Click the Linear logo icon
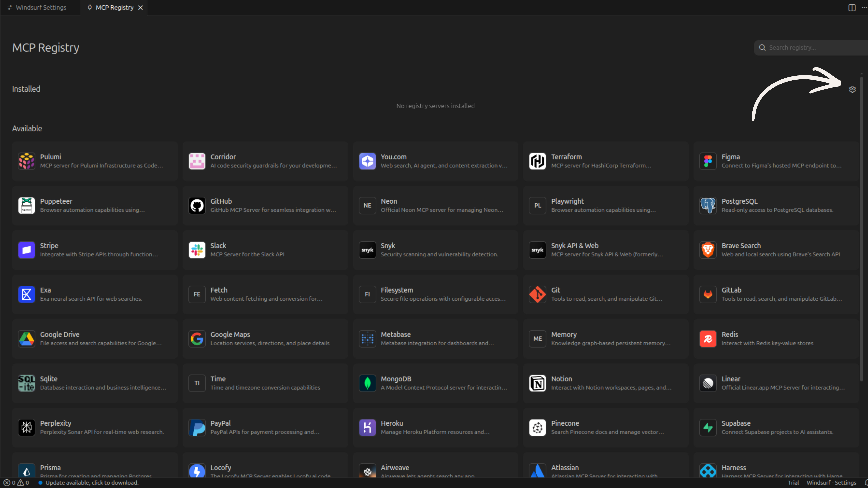The image size is (868, 488). click(x=708, y=383)
